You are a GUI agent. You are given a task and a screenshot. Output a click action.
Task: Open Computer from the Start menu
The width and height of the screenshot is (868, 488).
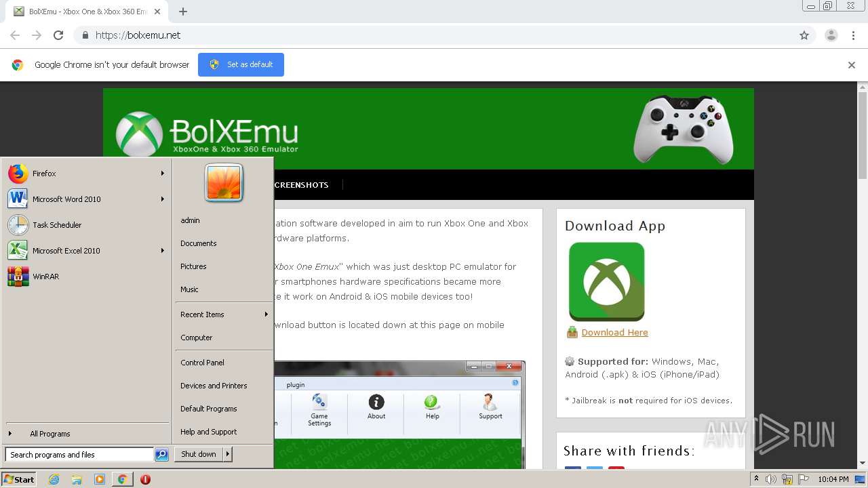click(196, 338)
